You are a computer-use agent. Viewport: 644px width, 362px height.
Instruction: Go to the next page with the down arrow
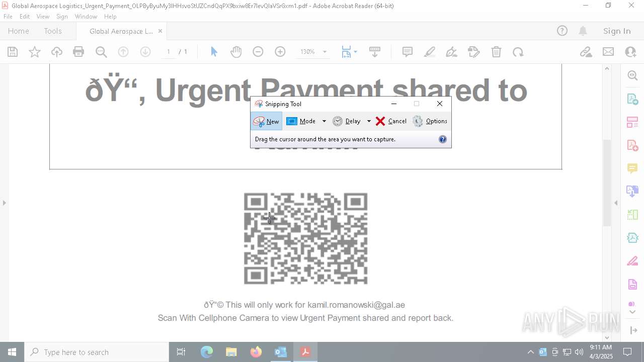coord(145,52)
